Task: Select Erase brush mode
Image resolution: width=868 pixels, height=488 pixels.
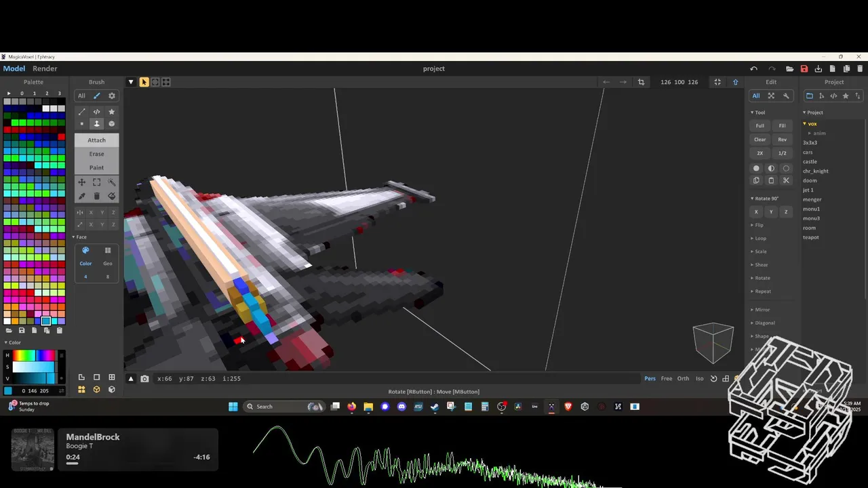Action: tap(96, 154)
